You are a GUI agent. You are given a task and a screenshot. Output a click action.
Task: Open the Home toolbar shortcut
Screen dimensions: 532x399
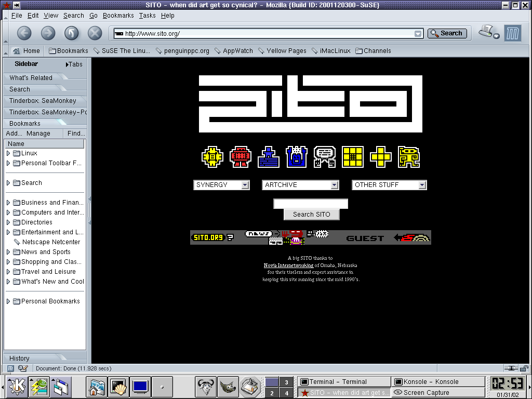[26, 51]
